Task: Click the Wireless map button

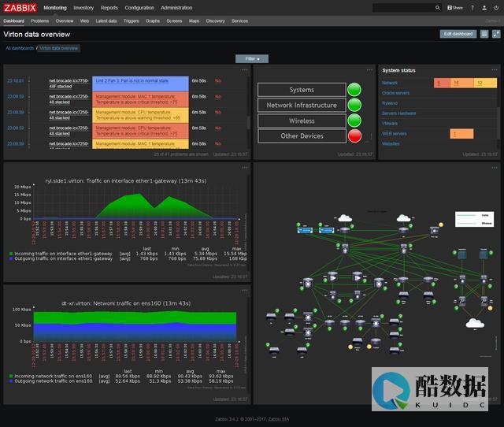Action: coord(302,121)
